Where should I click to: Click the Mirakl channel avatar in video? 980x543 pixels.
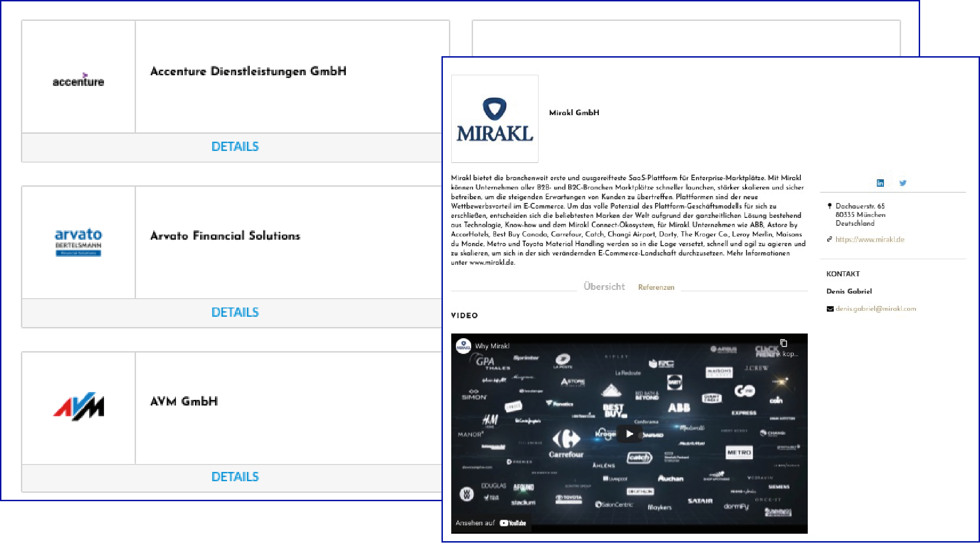463,346
